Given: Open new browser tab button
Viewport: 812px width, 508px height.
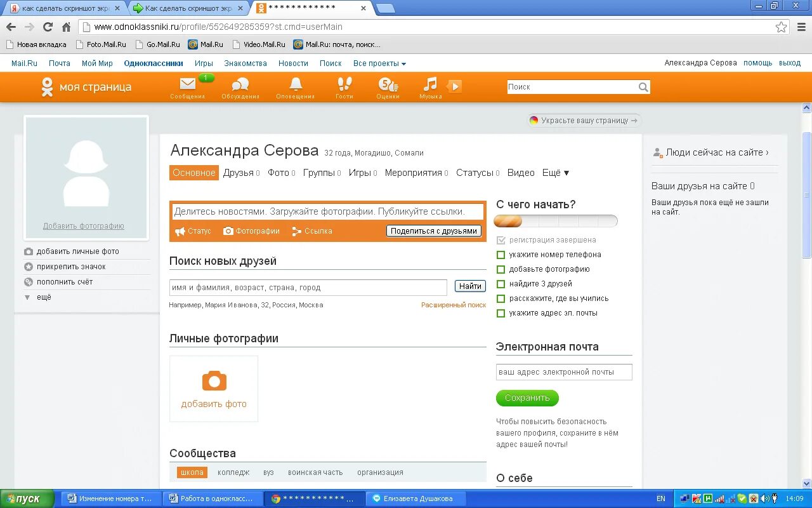Looking at the screenshot, I should [385, 8].
